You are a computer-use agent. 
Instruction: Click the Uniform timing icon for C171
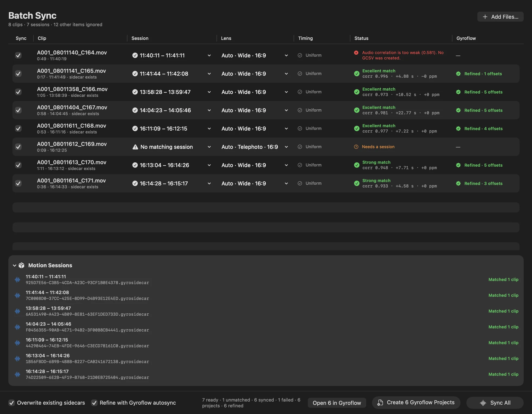[300, 184]
